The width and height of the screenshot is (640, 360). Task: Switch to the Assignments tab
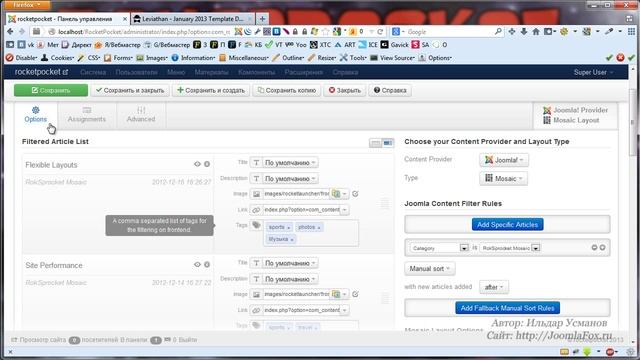(x=87, y=114)
